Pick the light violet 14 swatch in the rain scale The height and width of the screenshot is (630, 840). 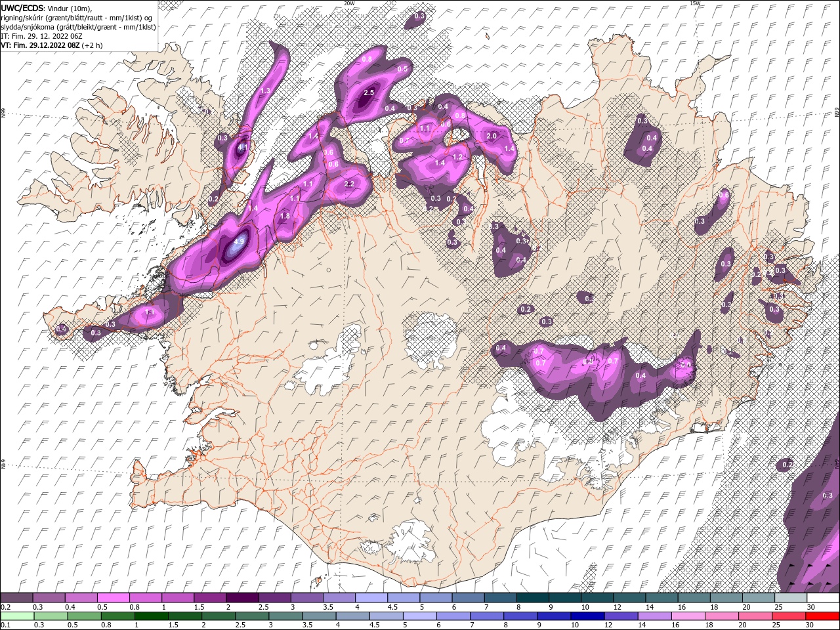(654, 616)
